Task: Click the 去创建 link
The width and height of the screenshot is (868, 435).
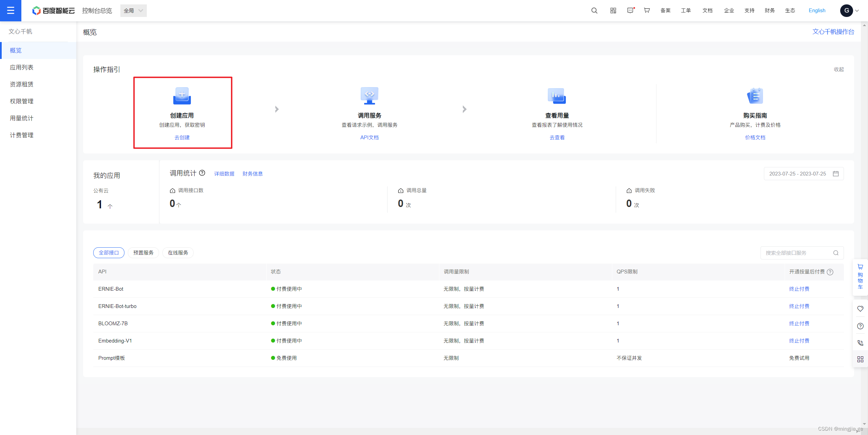Action: (182, 138)
